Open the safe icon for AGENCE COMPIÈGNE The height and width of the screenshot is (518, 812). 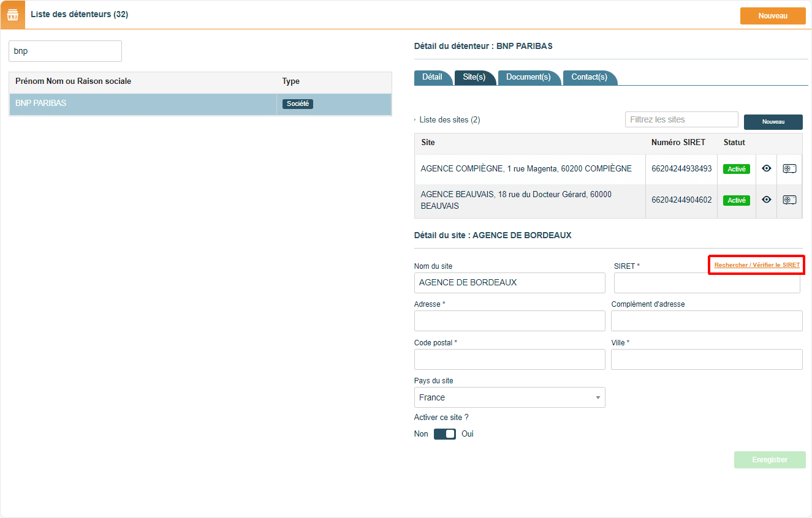coord(789,168)
